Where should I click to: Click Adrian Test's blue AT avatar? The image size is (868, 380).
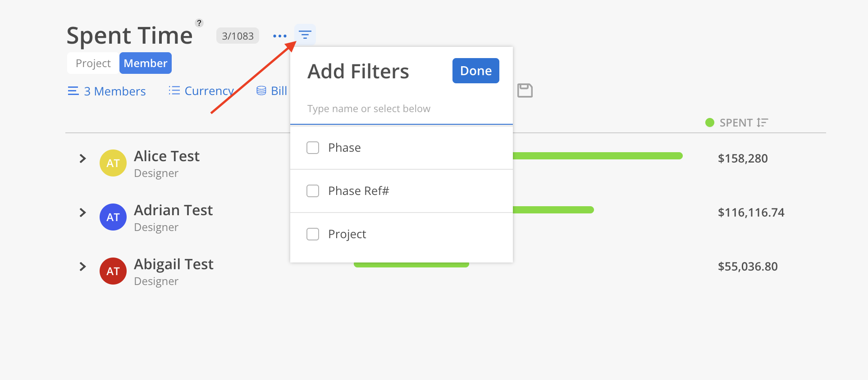click(x=113, y=217)
